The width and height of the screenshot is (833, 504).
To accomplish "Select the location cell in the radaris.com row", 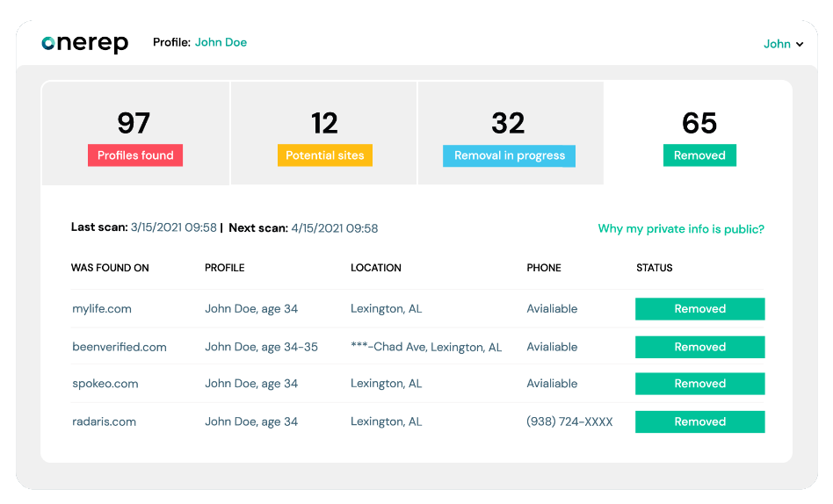I will (x=387, y=421).
